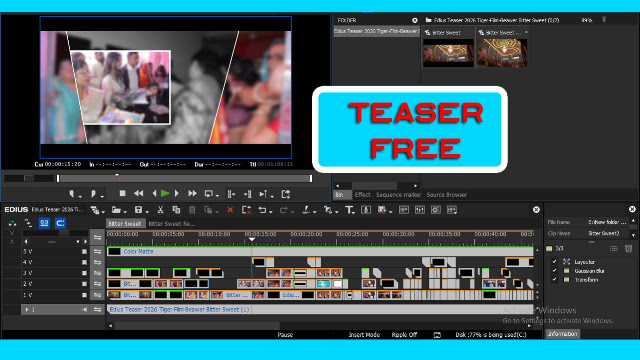Viewport: 640px width, 360px height.
Task: Open the Loop play dropdown arrow
Action: point(217,196)
